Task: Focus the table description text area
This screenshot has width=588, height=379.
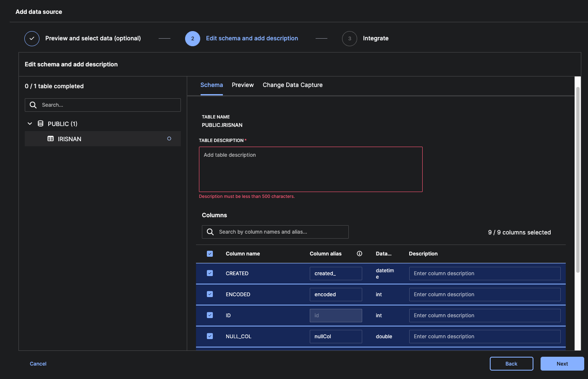Action: click(311, 169)
